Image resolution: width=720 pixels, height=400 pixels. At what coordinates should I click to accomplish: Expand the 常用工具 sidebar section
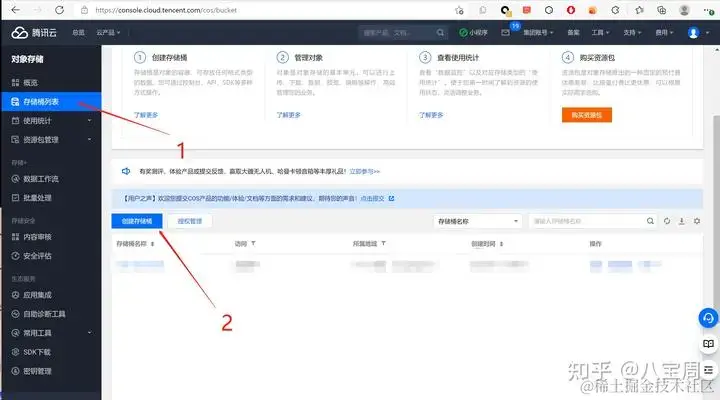coord(51,333)
